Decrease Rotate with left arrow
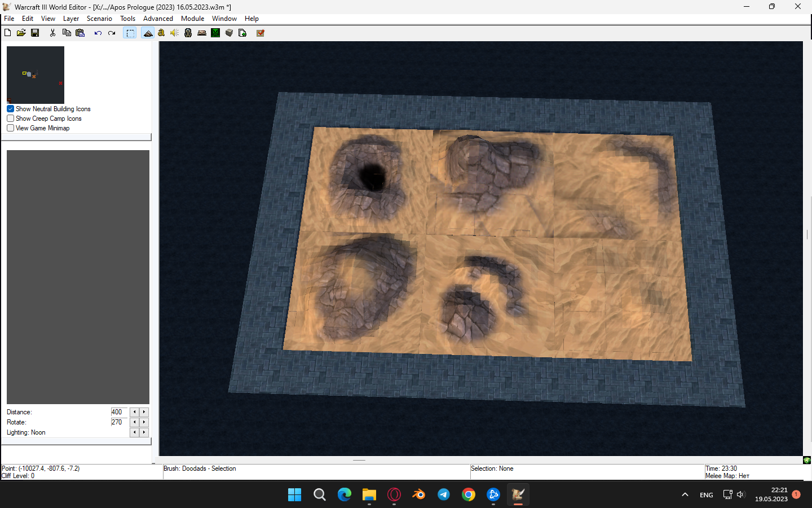Image resolution: width=812 pixels, height=508 pixels. click(134, 422)
